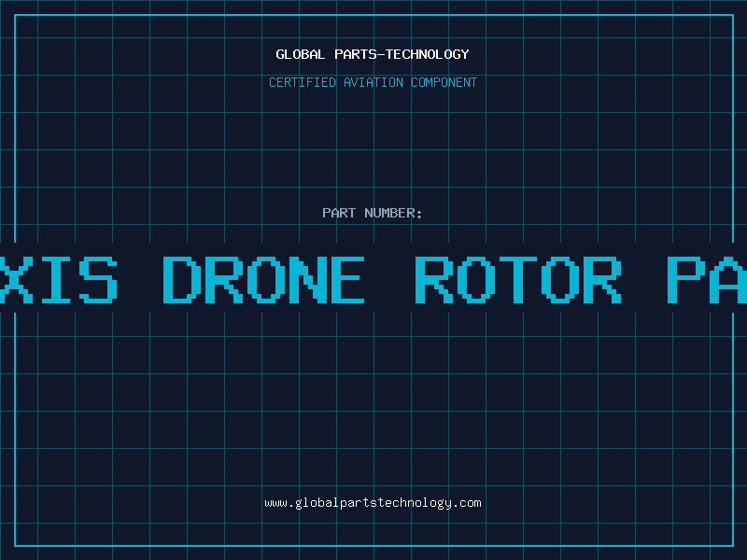747x560 pixels.
Task: Click the cut-off XIS text in the banner
Action: pyautogui.click(x=59, y=279)
